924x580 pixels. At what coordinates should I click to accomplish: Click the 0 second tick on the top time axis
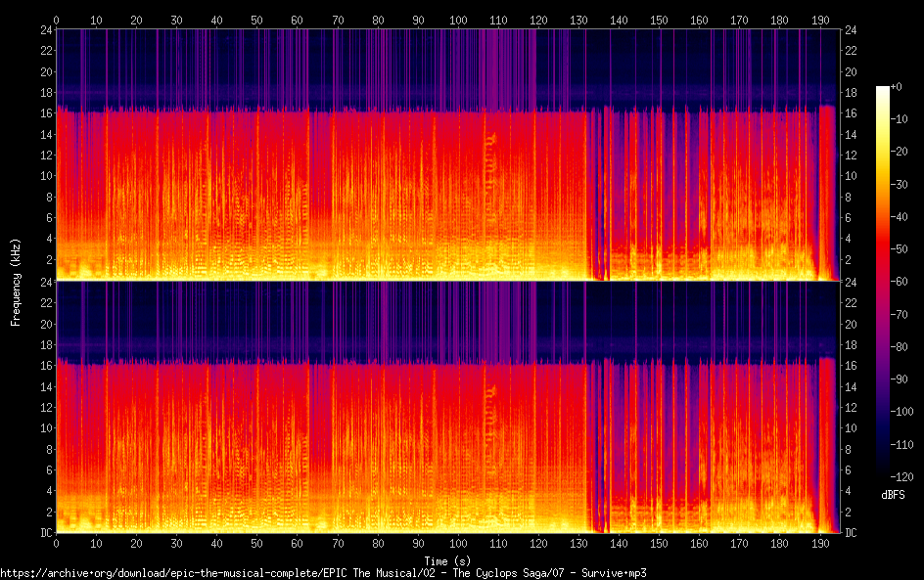point(57,20)
